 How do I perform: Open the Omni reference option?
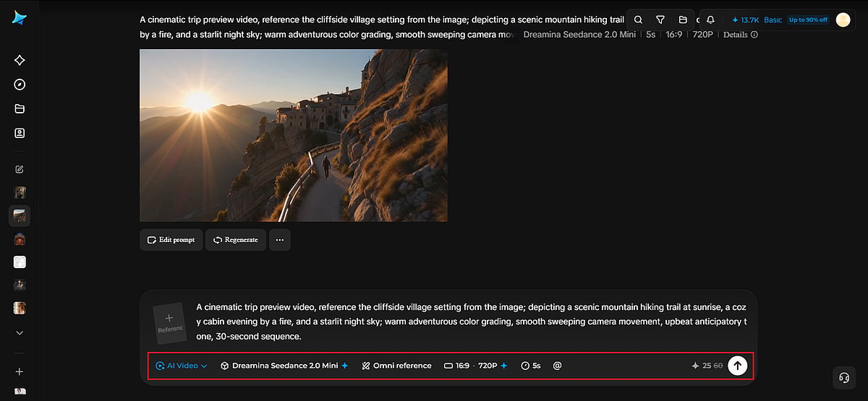(x=396, y=366)
